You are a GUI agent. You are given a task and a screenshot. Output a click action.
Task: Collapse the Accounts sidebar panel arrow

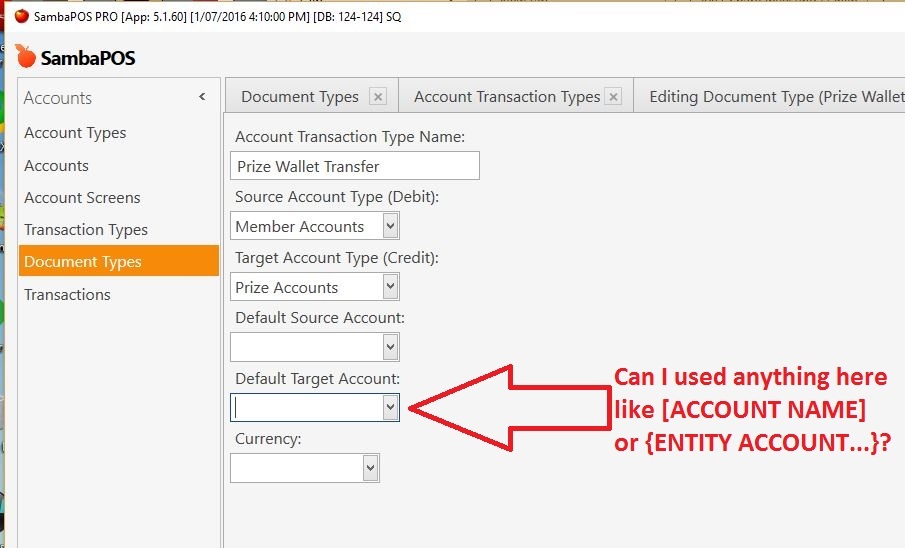[x=202, y=96]
